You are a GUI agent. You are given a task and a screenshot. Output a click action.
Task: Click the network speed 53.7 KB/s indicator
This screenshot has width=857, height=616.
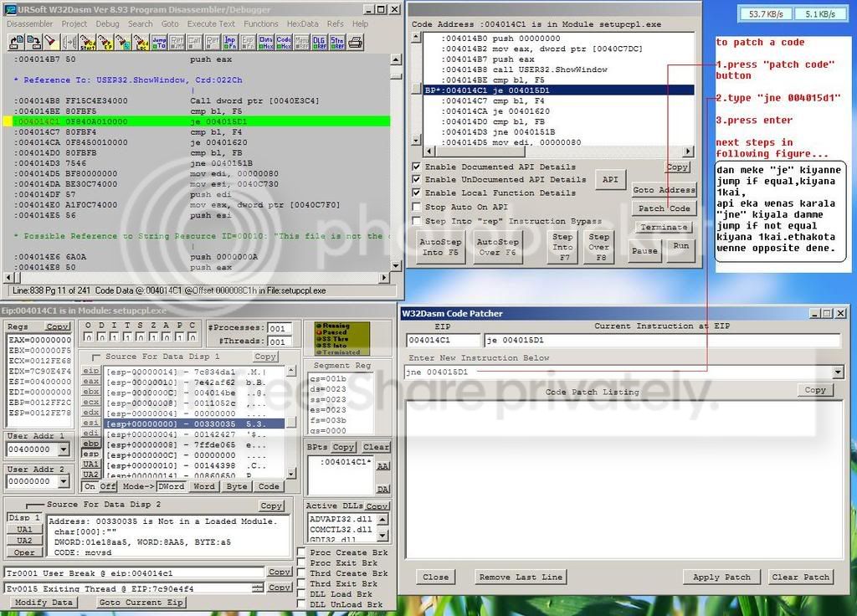click(766, 14)
